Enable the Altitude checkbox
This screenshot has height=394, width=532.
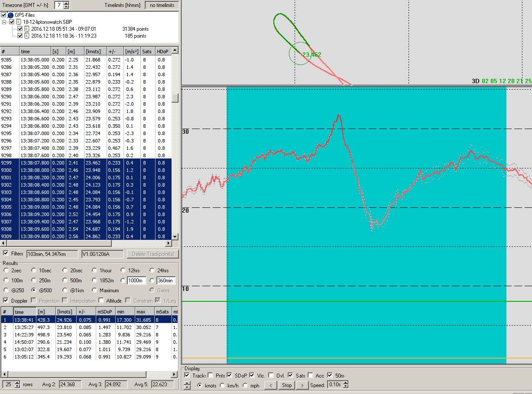point(101,300)
